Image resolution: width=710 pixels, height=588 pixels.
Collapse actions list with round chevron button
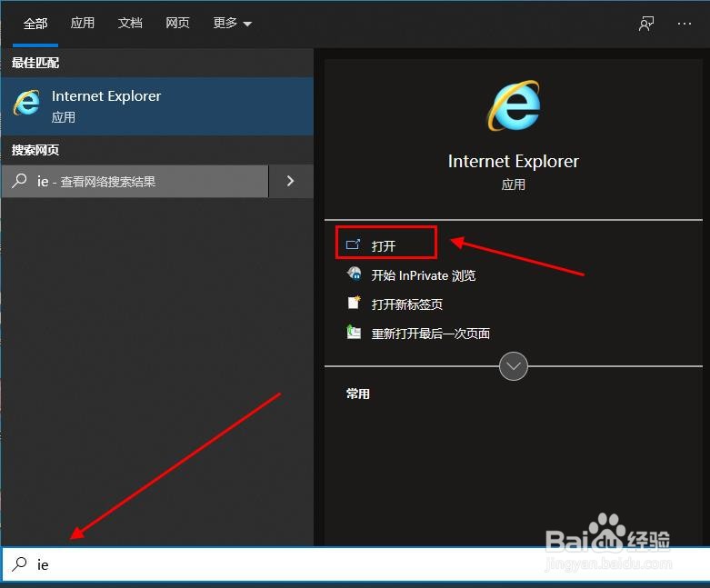click(x=513, y=365)
